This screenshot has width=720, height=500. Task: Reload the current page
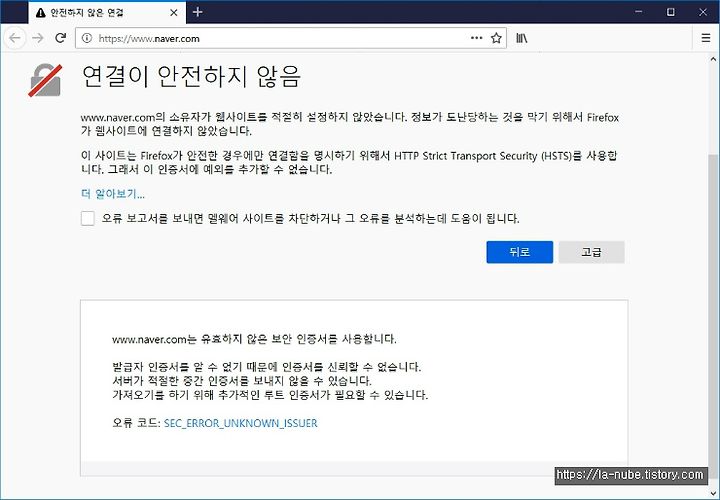(x=61, y=38)
